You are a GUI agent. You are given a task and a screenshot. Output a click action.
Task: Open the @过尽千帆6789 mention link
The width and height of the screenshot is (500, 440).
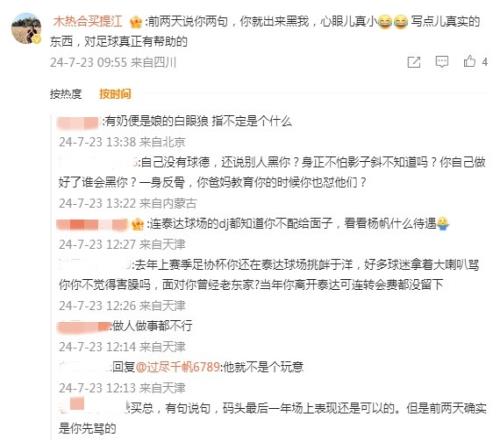[x=178, y=367]
